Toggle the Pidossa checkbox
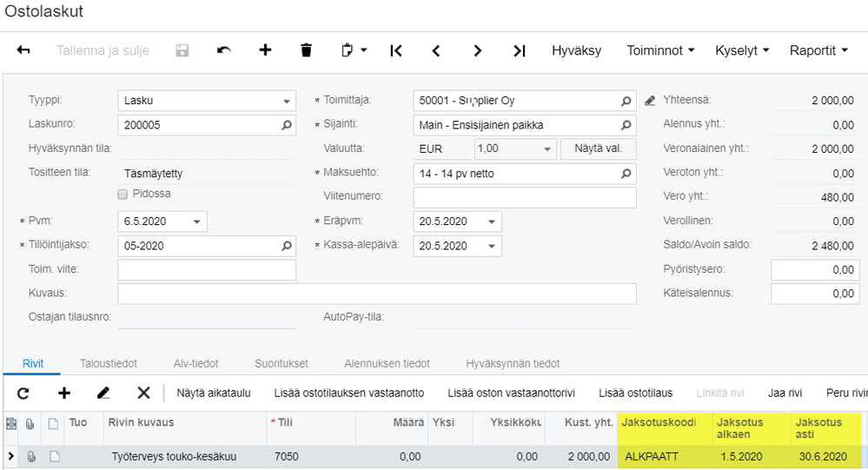The image size is (868, 470). point(123,194)
